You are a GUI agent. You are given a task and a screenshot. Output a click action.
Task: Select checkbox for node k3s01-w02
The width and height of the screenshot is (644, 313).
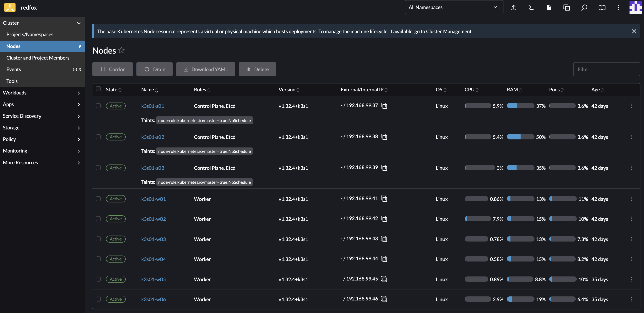(98, 219)
